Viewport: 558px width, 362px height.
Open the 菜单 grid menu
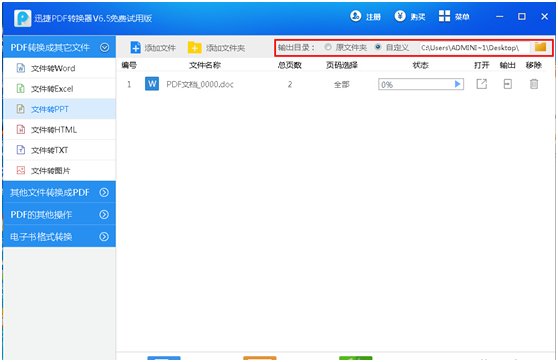(454, 16)
